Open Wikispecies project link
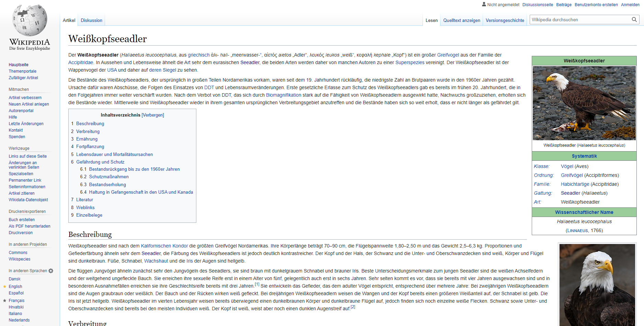This screenshot has height=326, width=644. pos(20,259)
